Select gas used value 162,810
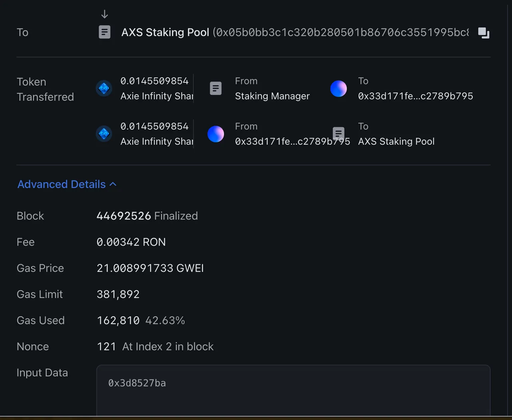This screenshot has height=420, width=512. coord(118,320)
